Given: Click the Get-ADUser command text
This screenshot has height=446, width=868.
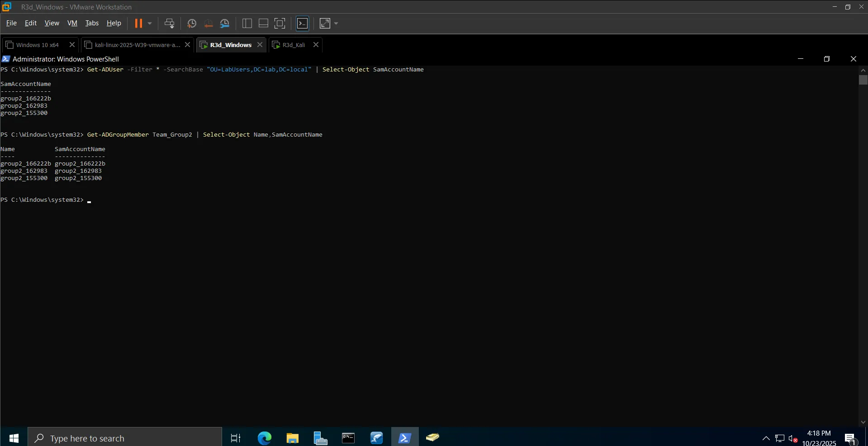Looking at the screenshot, I should 105,70.
